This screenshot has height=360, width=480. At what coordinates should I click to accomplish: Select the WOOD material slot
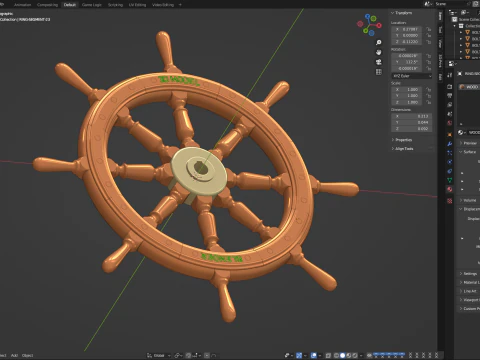pos(469,87)
